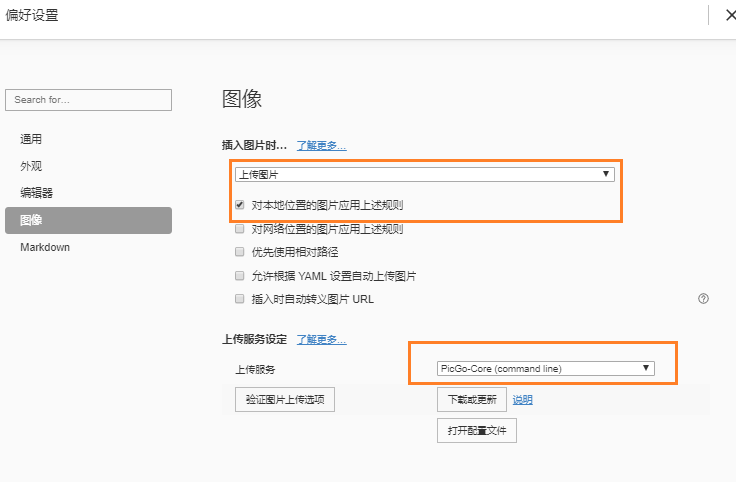Screen dimensions: 736x482
Task: Enable 优先使用相对路径 checkbox
Action: 239,252
